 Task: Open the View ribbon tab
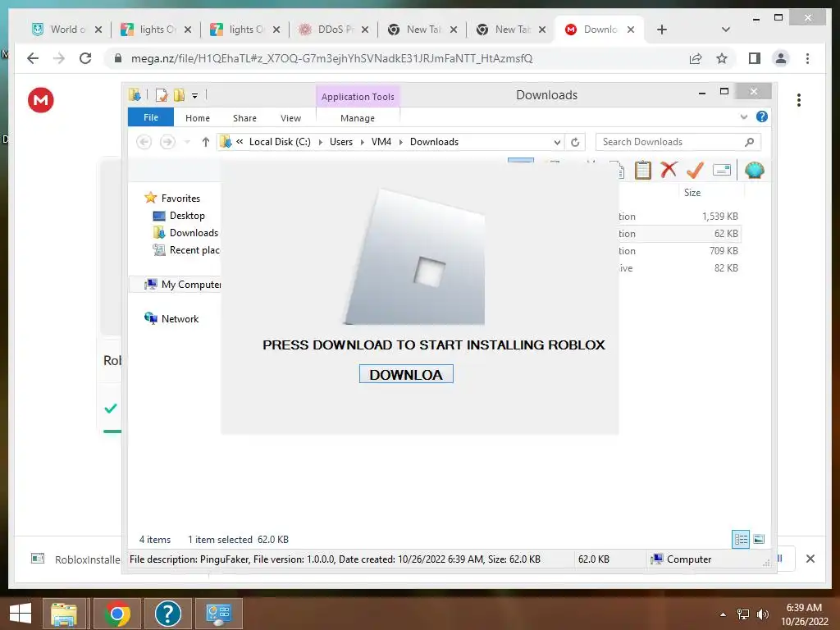290,118
